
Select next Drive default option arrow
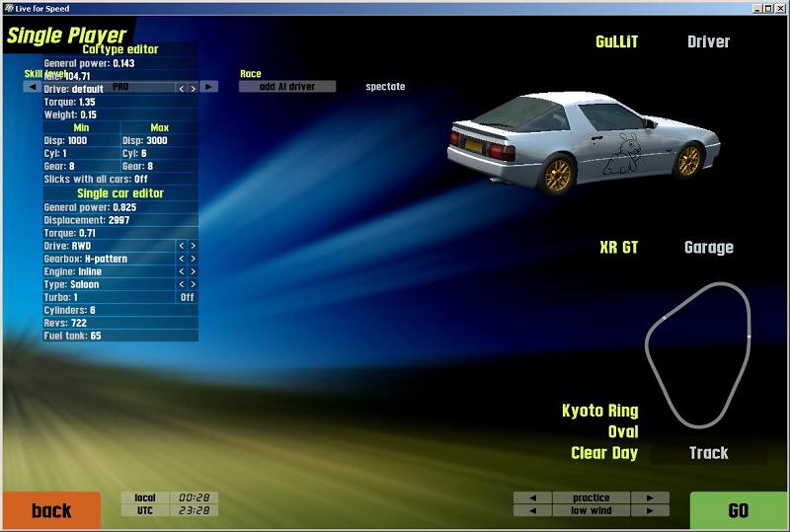[193, 89]
